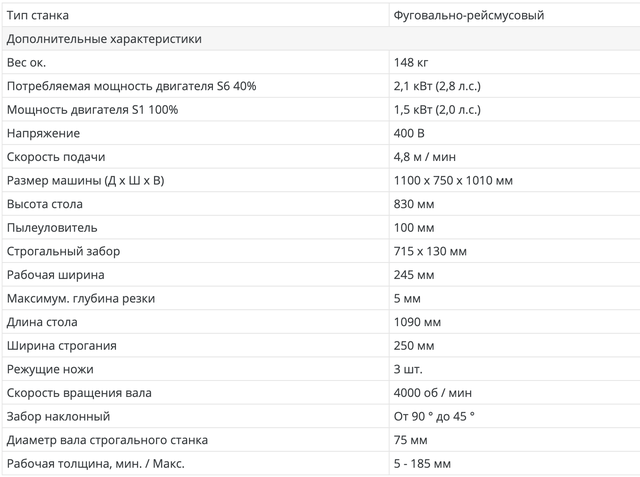Click the '400 В' voltage value

pos(410,133)
